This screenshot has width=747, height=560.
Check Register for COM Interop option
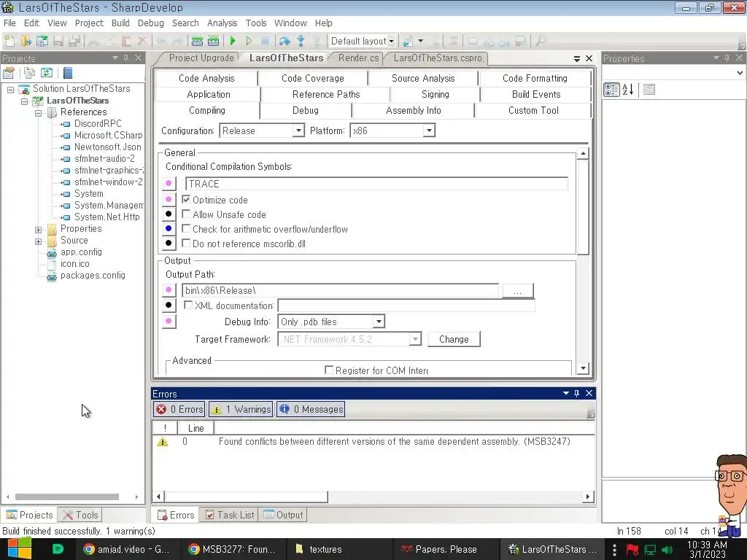pos(329,370)
